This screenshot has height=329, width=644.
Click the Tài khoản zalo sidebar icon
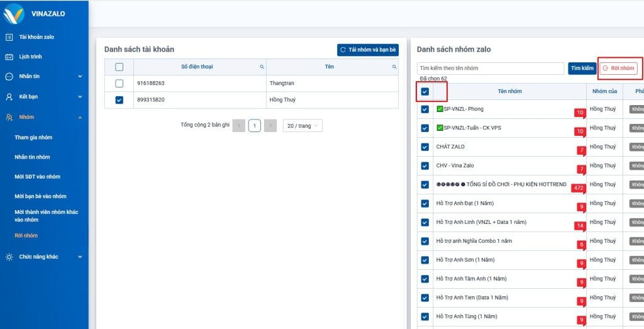coord(9,37)
